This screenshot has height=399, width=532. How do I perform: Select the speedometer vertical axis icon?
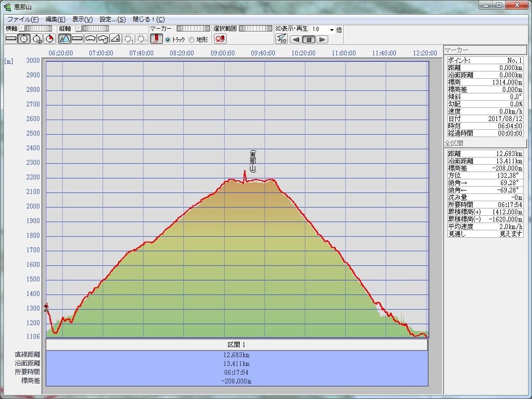[90, 39]
